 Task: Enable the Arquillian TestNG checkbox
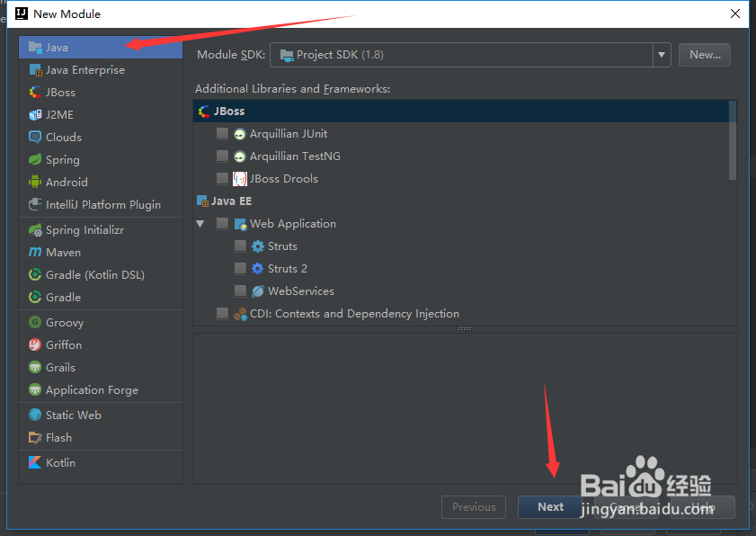222,156
